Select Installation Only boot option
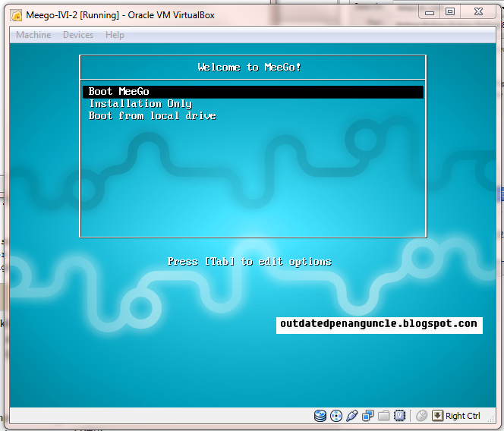This screenshot has height=431, width=504. tap(140, 104)
